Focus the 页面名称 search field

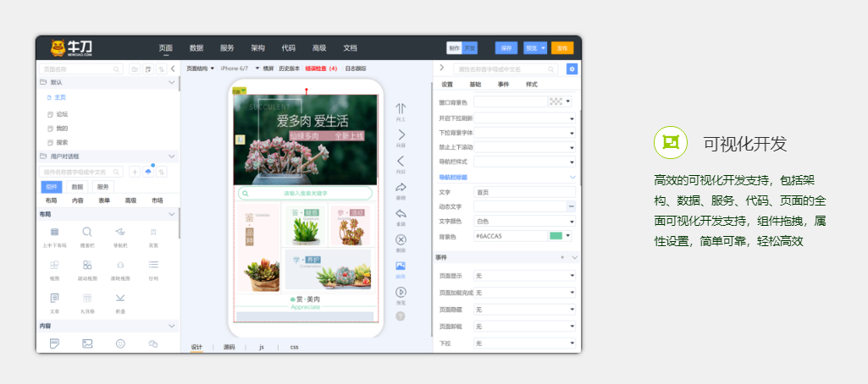(81, 69)
